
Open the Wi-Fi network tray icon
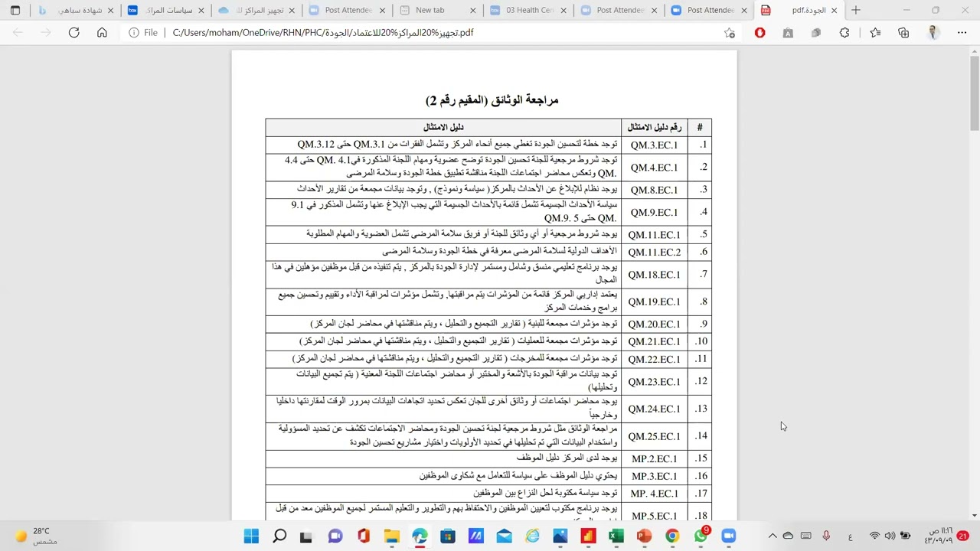[874, 536]
